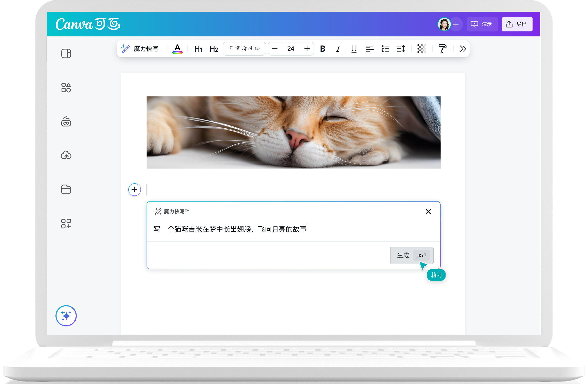The height and width of the screenshot is (384, 588).
Task: Click the circular add block plus button
Action: [134, 190]
